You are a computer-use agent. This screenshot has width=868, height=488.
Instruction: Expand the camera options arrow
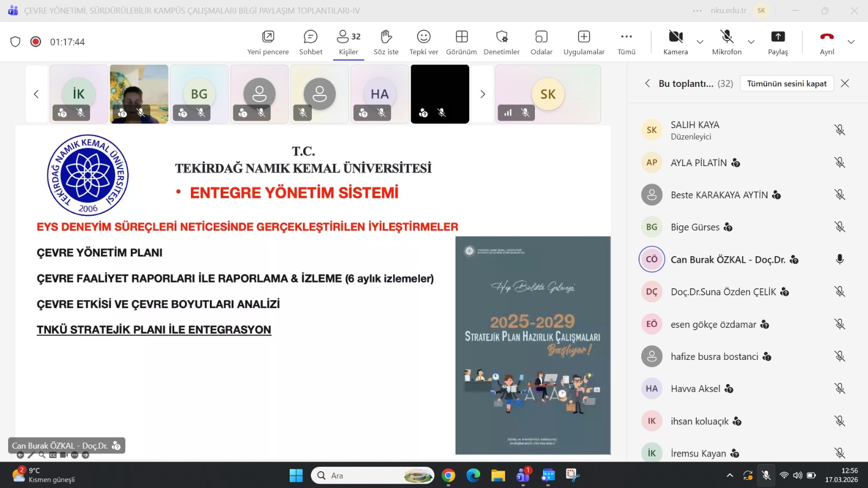(x=700, y=42)
